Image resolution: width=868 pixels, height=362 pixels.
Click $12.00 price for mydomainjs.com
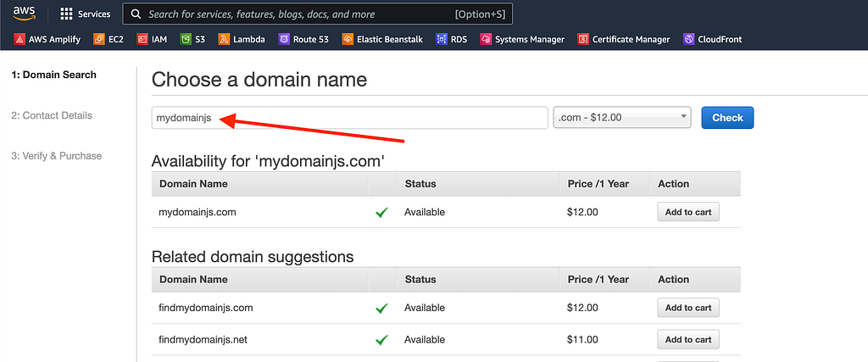582,212
